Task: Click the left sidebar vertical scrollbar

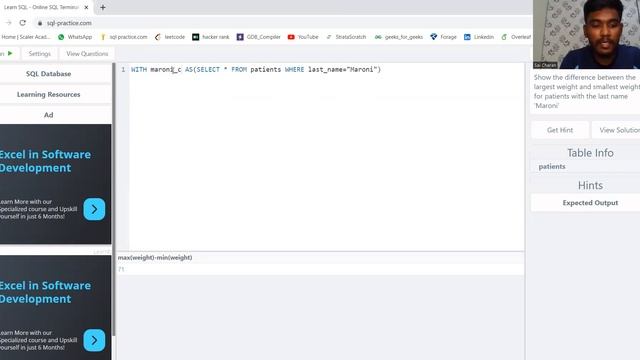Action: (x=113, y=200)
